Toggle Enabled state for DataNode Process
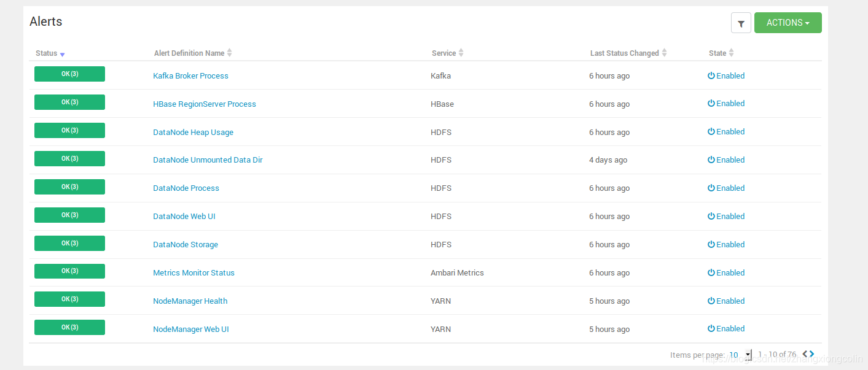This screenshot has height=370, width=868. (x=726, y=188)
